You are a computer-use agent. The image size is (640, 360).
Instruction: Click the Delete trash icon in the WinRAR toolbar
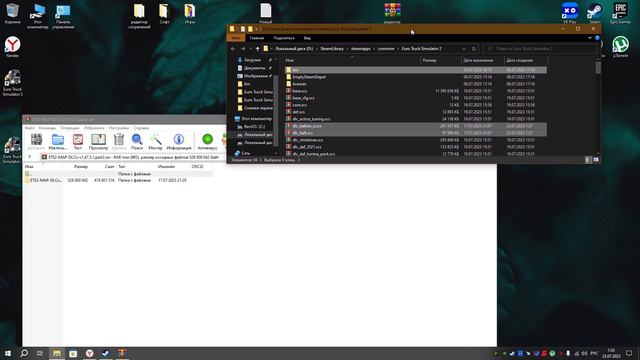click(x=119, y=142)
